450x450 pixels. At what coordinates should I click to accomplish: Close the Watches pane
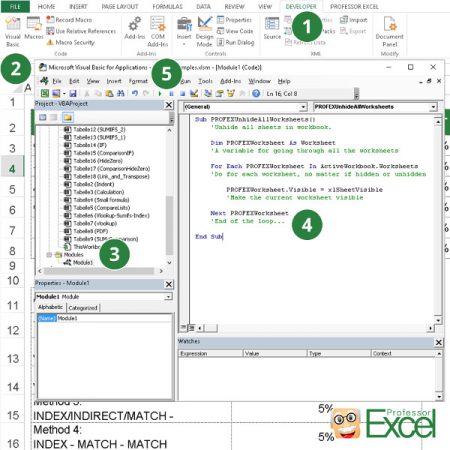point(439,342)
